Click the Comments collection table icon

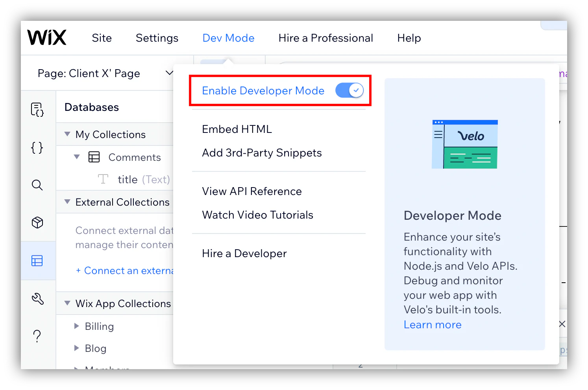point(94,157)
